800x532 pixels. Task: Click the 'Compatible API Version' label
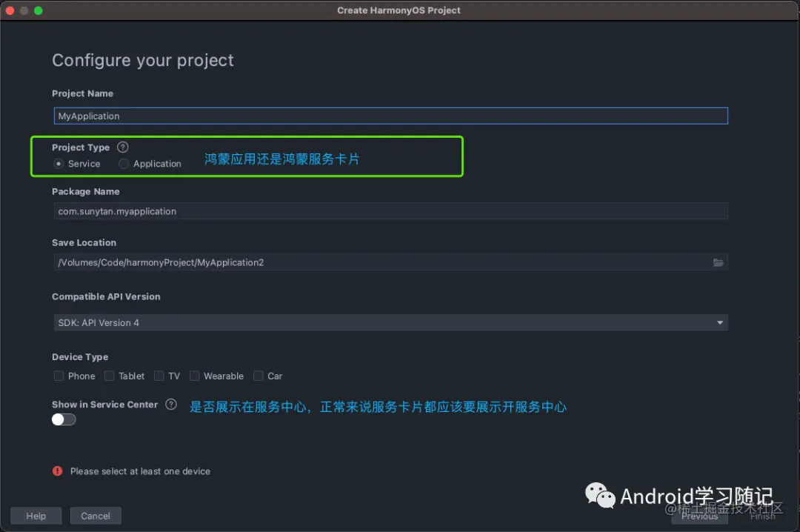click(106, 296)
